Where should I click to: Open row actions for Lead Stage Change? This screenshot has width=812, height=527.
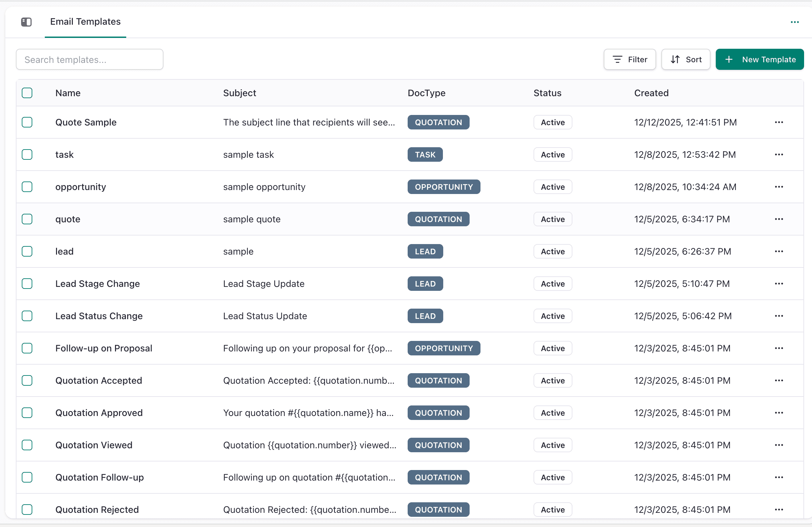click(x=779, y=284)
